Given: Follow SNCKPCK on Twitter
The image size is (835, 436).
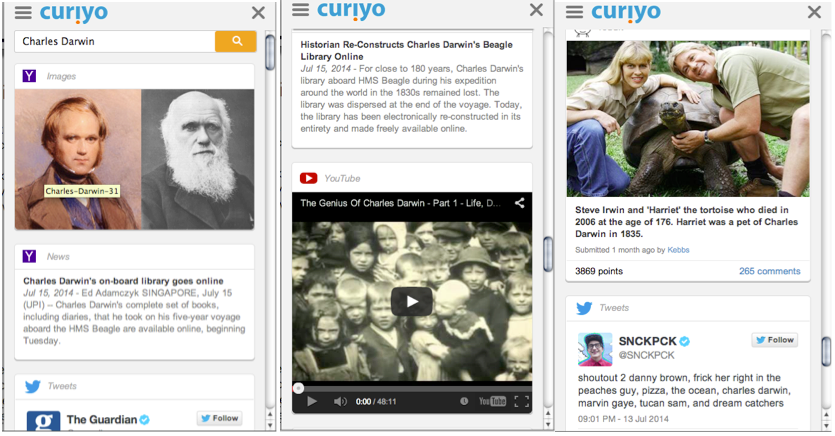Looking at the screenshot, I should click(775, 340).
